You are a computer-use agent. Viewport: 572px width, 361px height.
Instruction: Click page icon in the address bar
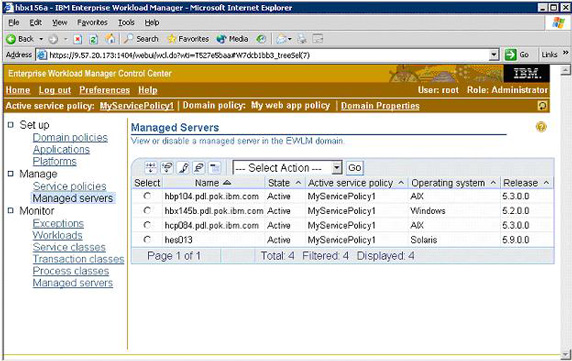42,55
